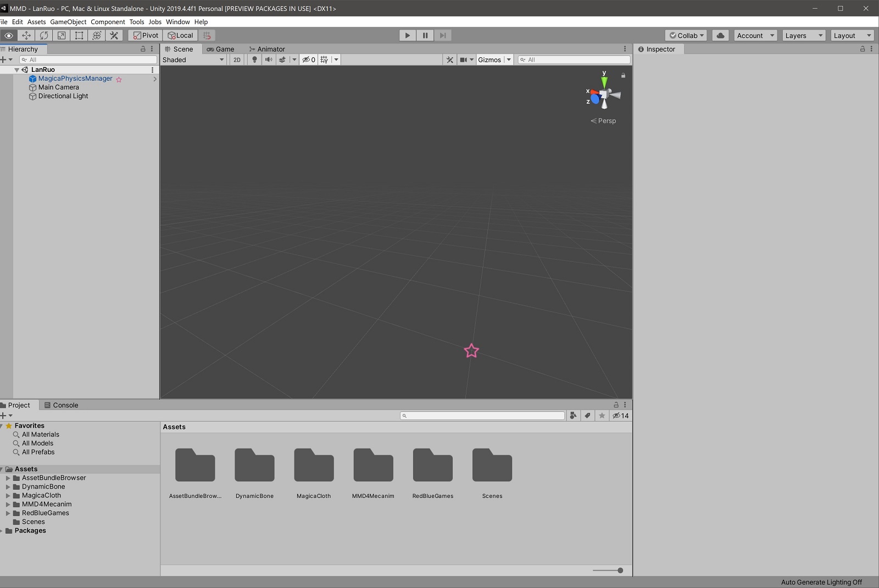The height and width of the screenshot is (588, 879).
Task: Focus the Hierarchy search field
Action: click(x=88, y=59)
